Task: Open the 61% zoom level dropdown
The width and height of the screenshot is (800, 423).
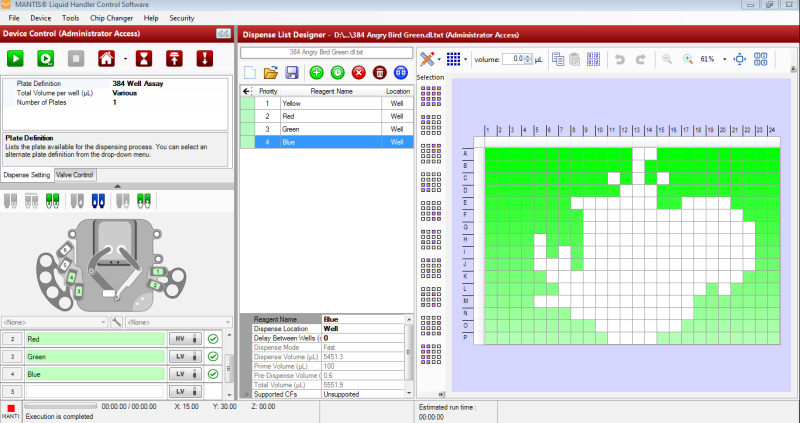Action: [724, 60]
